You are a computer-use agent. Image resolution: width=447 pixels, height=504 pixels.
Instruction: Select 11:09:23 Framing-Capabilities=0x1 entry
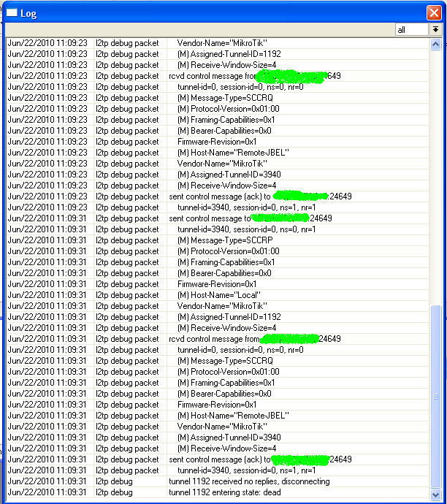coord(218,120)
